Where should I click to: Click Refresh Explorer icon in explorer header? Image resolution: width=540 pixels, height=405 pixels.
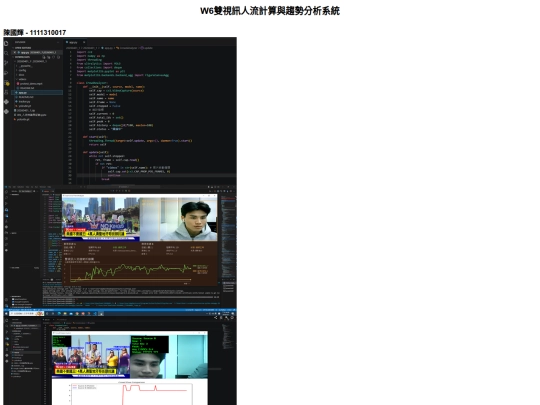pyautogui.click(x=53, y=57)
